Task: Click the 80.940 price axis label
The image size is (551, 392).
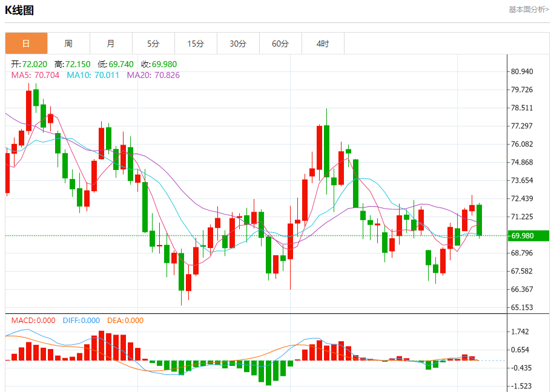Action: tap(521, 71)
